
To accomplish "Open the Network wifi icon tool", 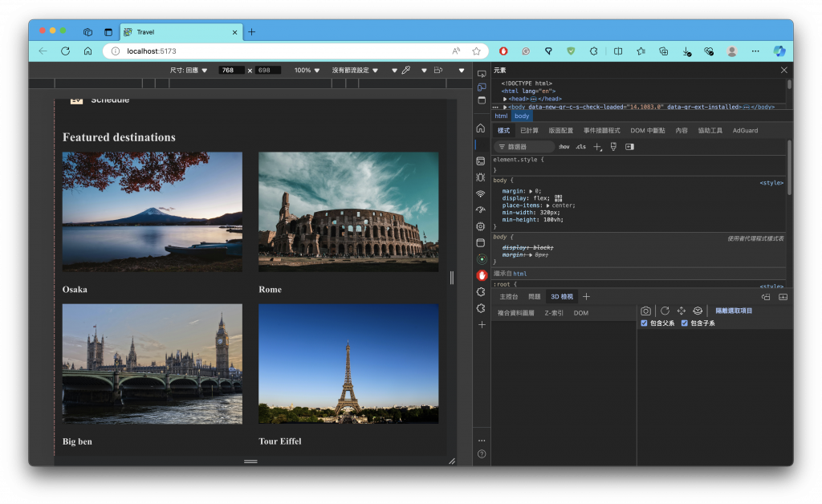I will coord(481,194).
